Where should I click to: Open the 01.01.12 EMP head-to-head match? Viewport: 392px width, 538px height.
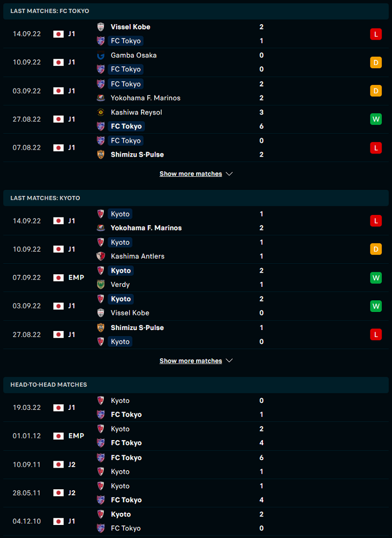pos(196,436)
